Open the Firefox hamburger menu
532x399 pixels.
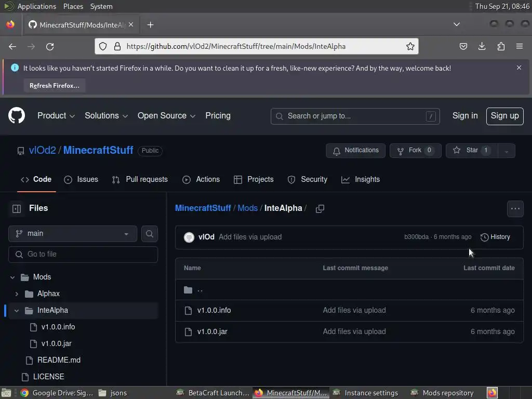tap(519, 46)
